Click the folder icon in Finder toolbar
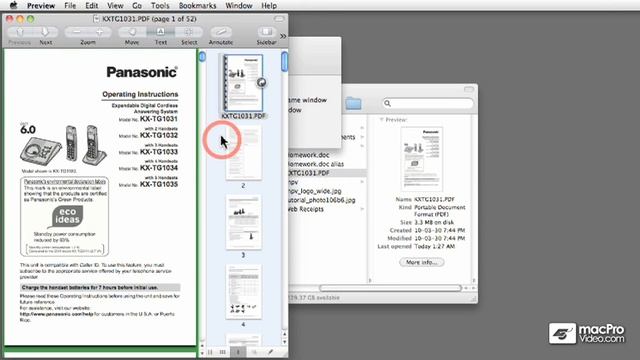 tap(353, 103)
